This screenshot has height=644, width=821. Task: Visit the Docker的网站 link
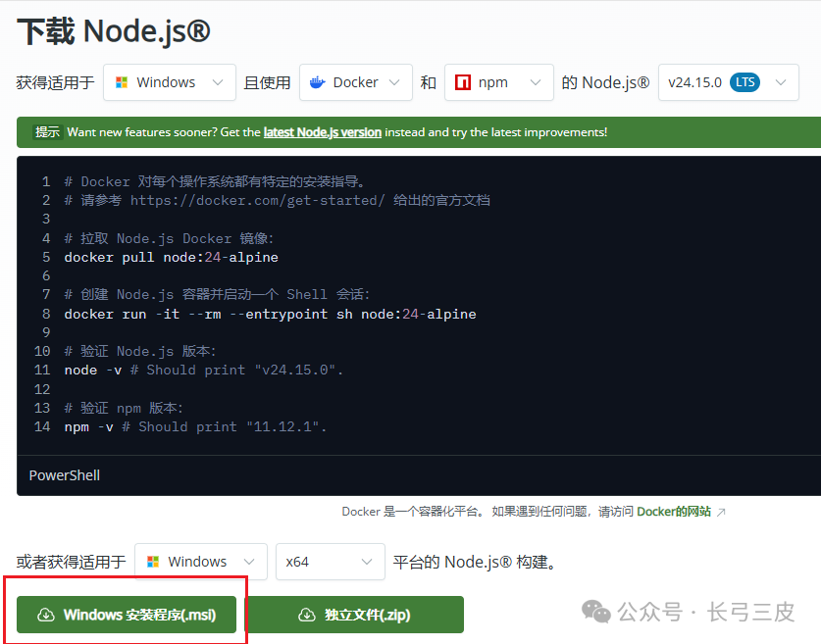click(673, 512)
